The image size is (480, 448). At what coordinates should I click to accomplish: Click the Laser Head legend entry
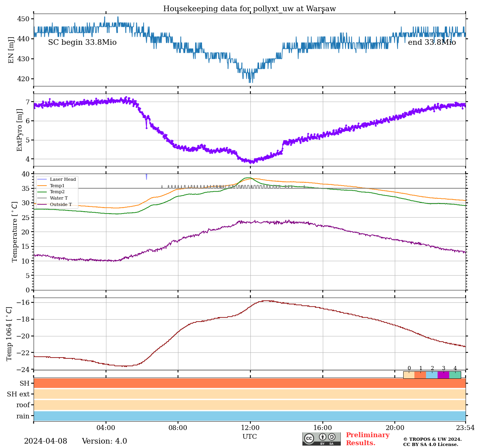pos(57,180)
